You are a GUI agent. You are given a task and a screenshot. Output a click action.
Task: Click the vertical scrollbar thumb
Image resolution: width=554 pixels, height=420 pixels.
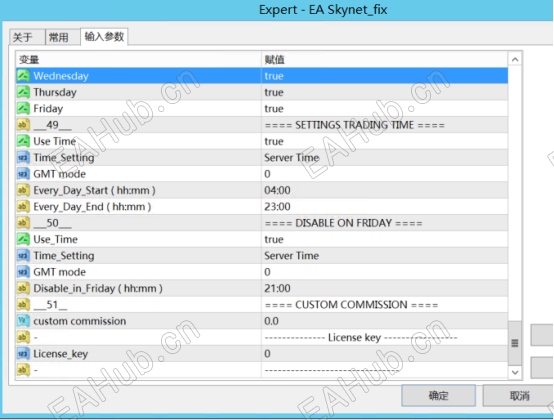515,343
